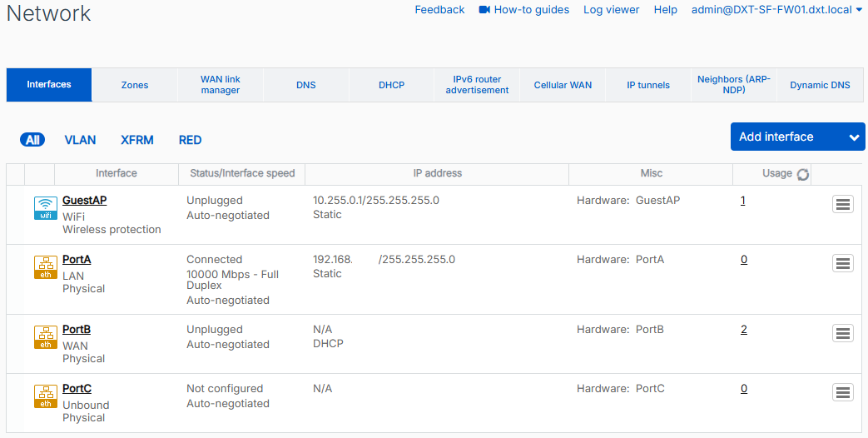This screenshot has width=868, height=438.
Task: Click the GuestAP WiFi interface icon
Action: point(46,208)
